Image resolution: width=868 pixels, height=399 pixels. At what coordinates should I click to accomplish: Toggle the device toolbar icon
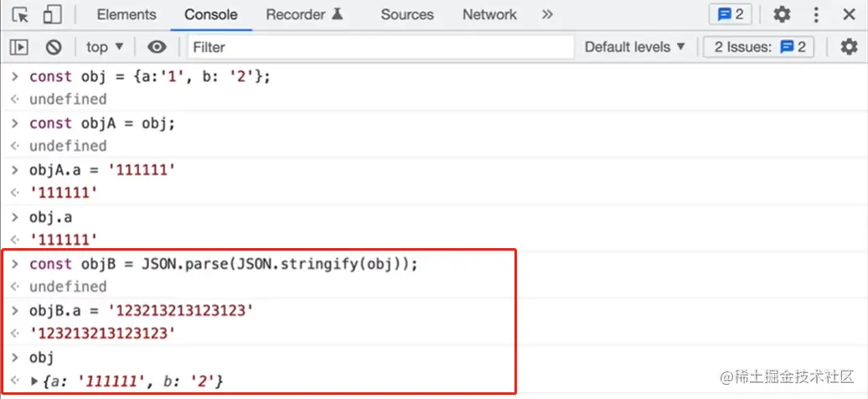52,15
